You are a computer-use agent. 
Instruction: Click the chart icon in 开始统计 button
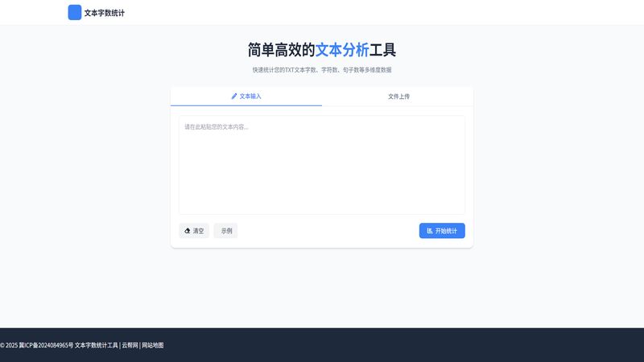430,231
